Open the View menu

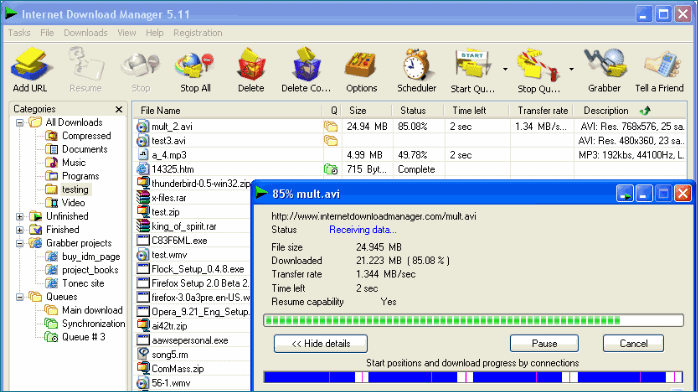tap(126, 33)
